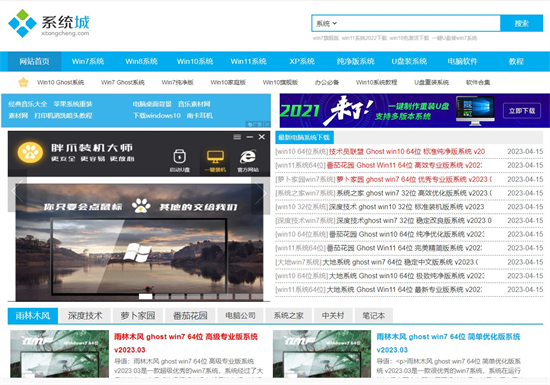Select the highlighted white carousel indicator

[x=146, y=297]
